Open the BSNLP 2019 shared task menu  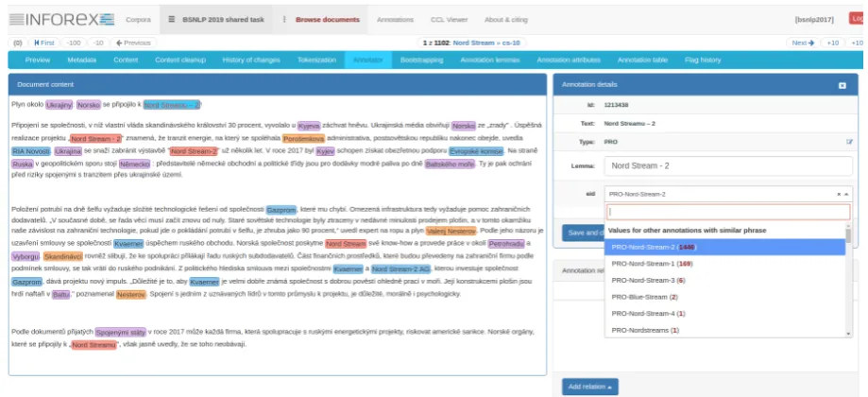216,20
